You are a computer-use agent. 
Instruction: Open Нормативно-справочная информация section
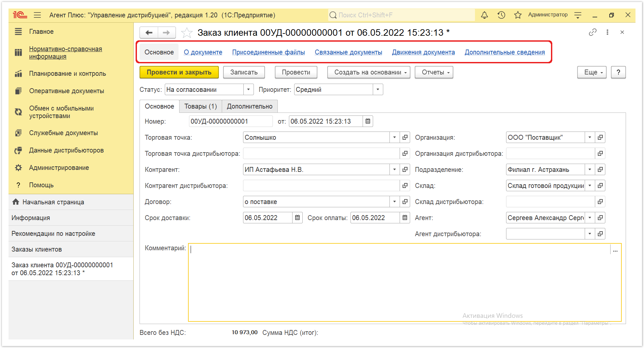[66, 52]
